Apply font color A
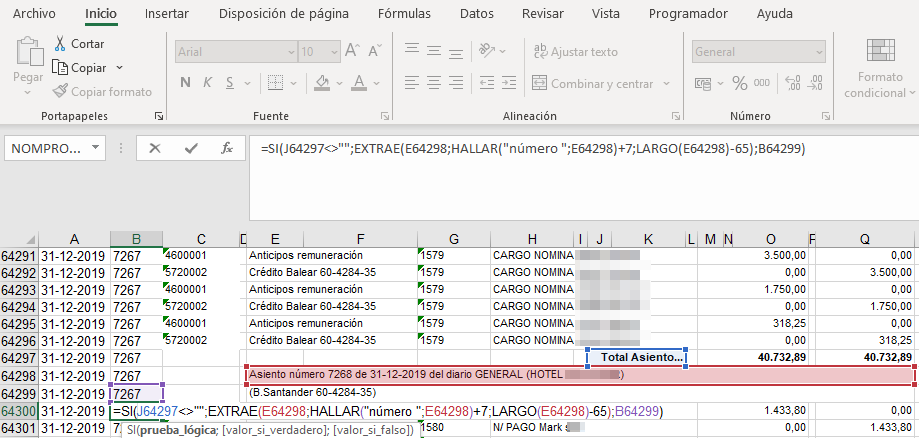The image size is (919, 438). pyautogui.click(x=359, y=83)
